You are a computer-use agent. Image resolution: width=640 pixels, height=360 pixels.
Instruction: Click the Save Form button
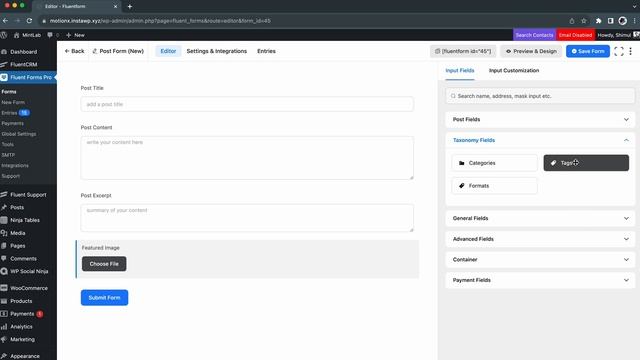(x=588, y=51)
